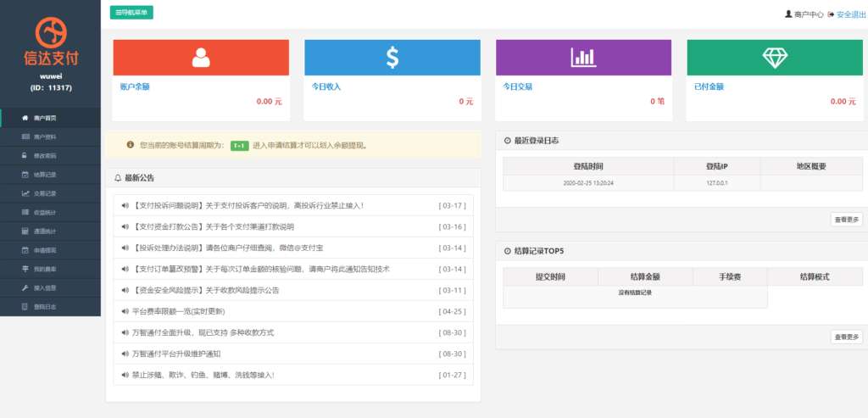Click the bar chart icon on 今日交易 card
868x418 pixels.
point(583,58)
